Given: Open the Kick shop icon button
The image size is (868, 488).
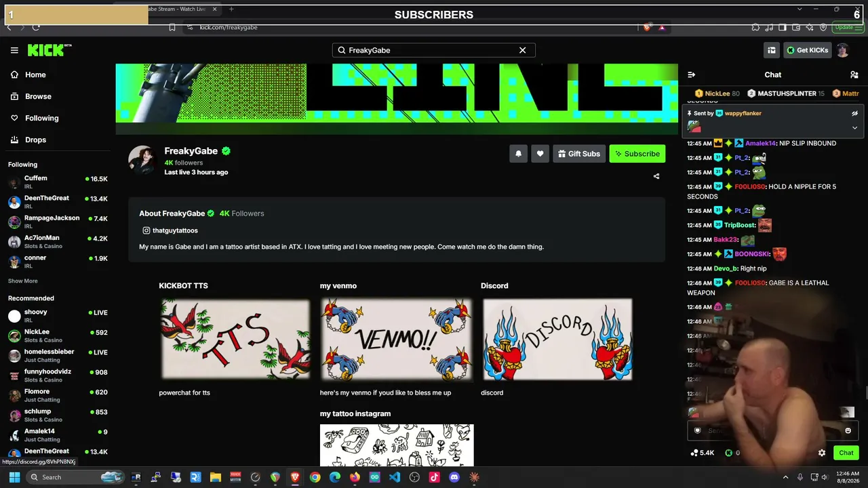Looking at the screenshot, I should click(772, 50).
